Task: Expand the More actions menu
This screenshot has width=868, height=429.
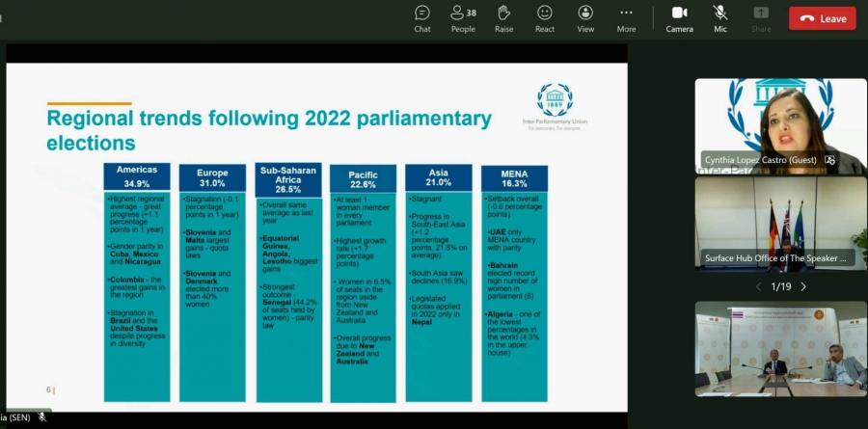Action: [626, 17]
